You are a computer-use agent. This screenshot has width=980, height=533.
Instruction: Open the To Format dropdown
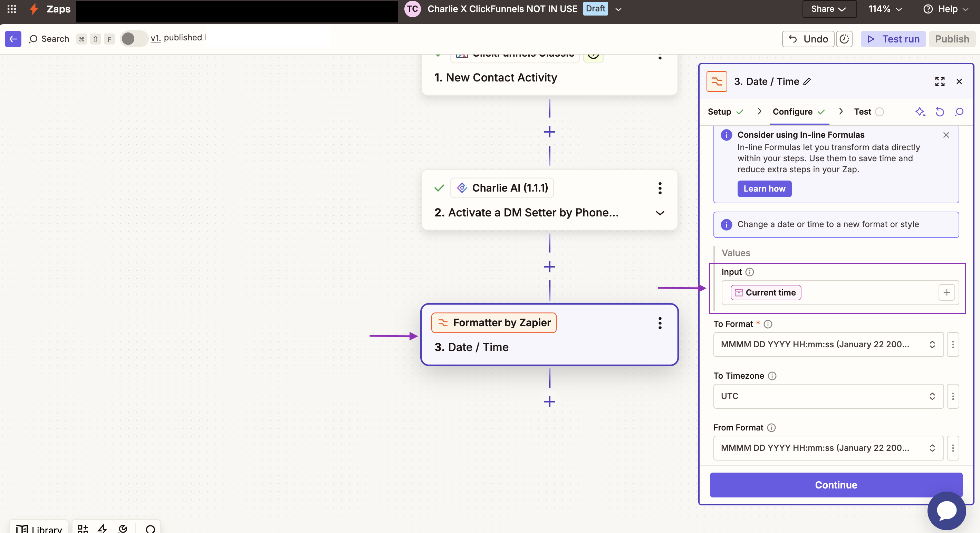point(828,344)
